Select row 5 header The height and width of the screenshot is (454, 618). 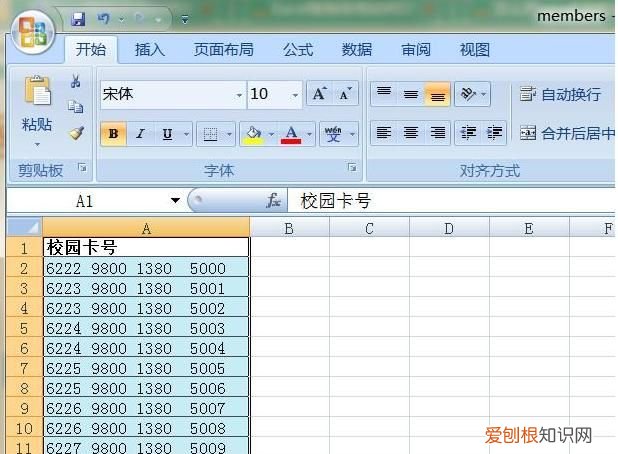point(24,328)
